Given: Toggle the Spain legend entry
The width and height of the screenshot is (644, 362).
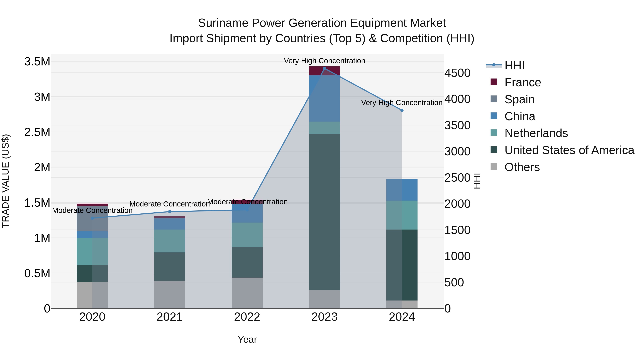Looking at the screenshot, I should (513, 99).
